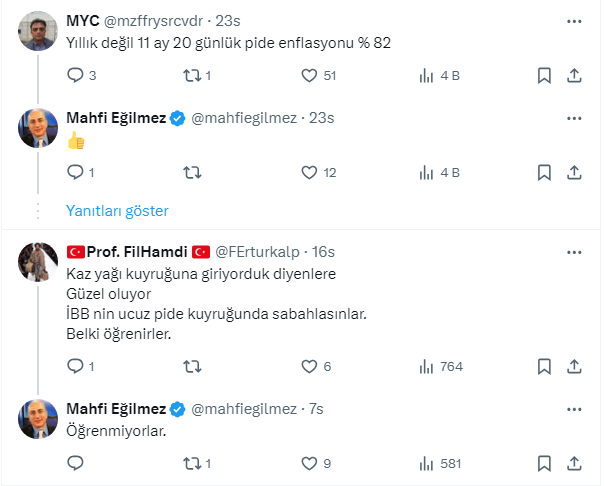Like Mahfi Eğilmez's thumbs-up reply
The height and width of the screenshot is (486, 605).
310,172
